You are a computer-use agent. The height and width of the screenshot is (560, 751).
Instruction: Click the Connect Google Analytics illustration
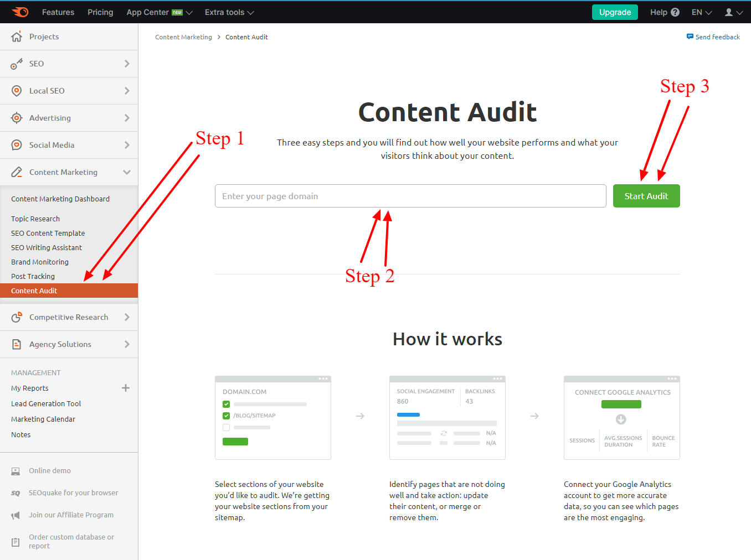pyautogui.click(x=622, y=418)
